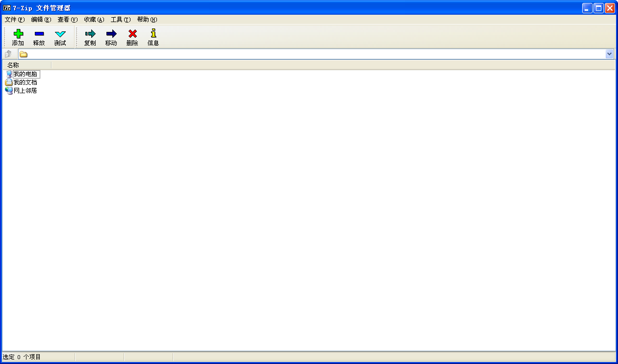
Task: Open the Edit (编辑) menu
Action: (41, 20)
